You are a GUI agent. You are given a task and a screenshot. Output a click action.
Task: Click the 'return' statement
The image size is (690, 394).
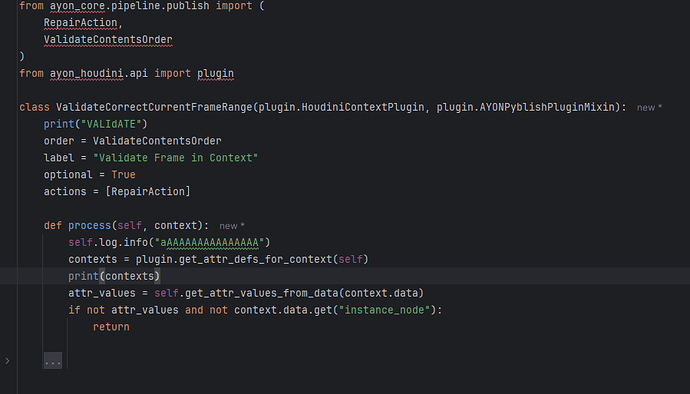[x=111, y=327]
